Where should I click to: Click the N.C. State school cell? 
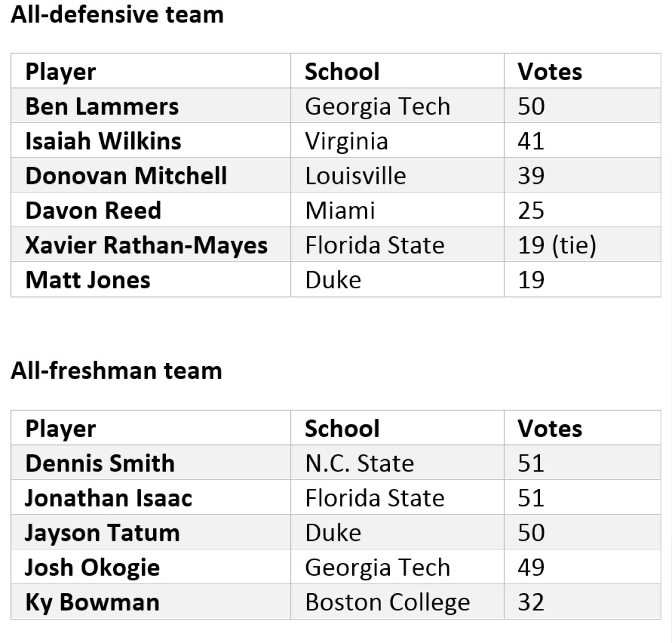click(x=359, y=463)
